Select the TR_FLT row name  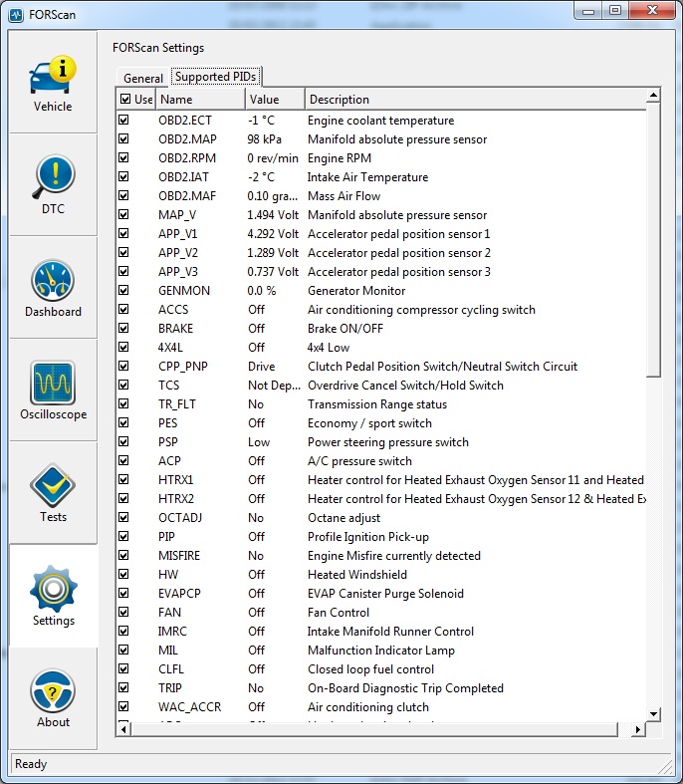[x=177, y=404]
